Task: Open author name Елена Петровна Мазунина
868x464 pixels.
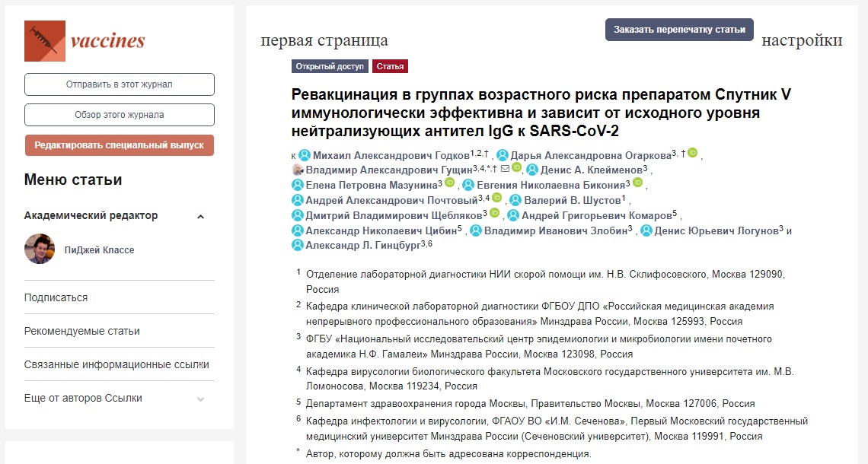Action: coord(372,186)
